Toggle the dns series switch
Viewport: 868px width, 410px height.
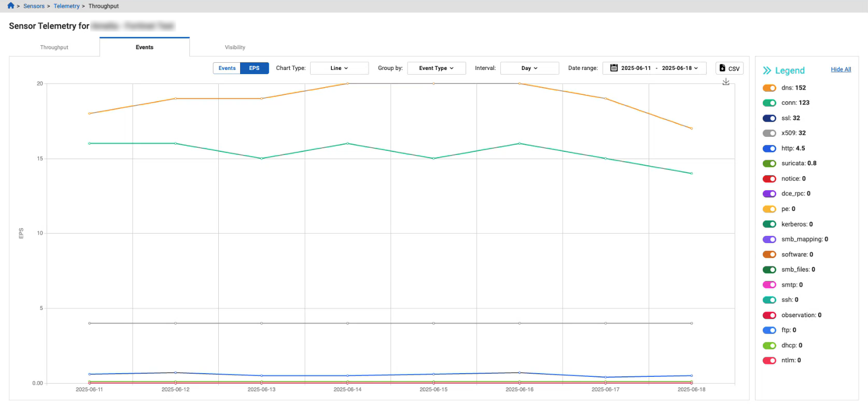tap(769, 88)
